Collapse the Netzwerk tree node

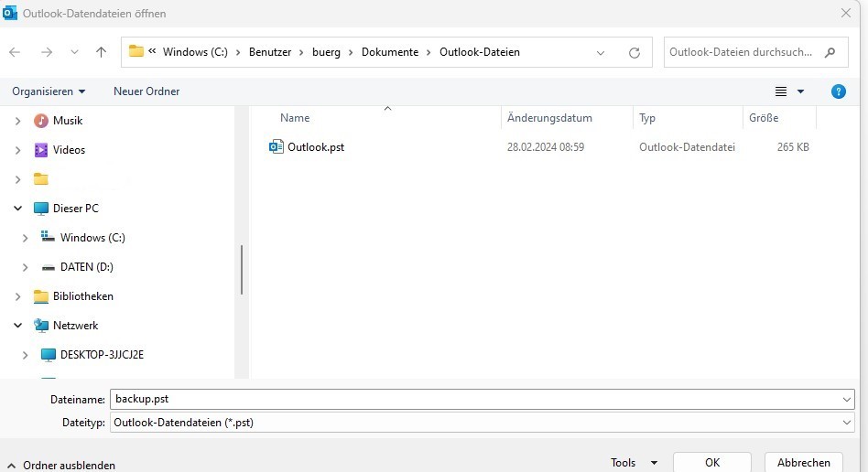pos(17,326)
